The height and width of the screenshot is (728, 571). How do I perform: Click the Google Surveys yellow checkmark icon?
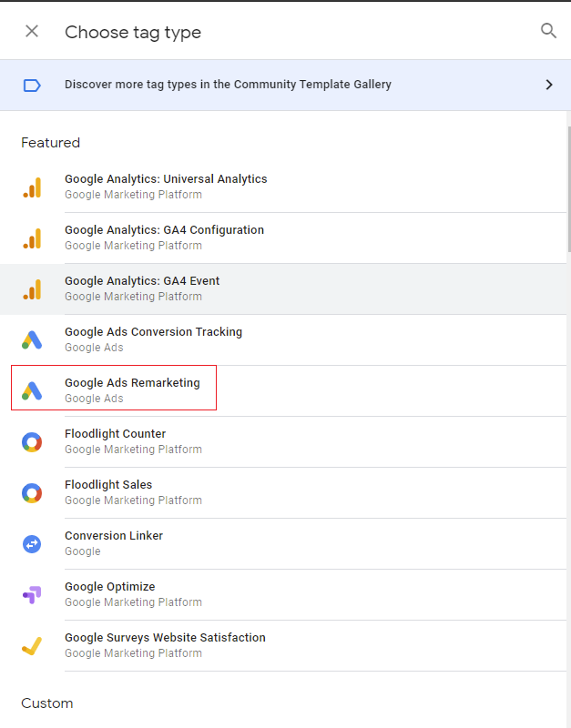[x=32, y=646]
